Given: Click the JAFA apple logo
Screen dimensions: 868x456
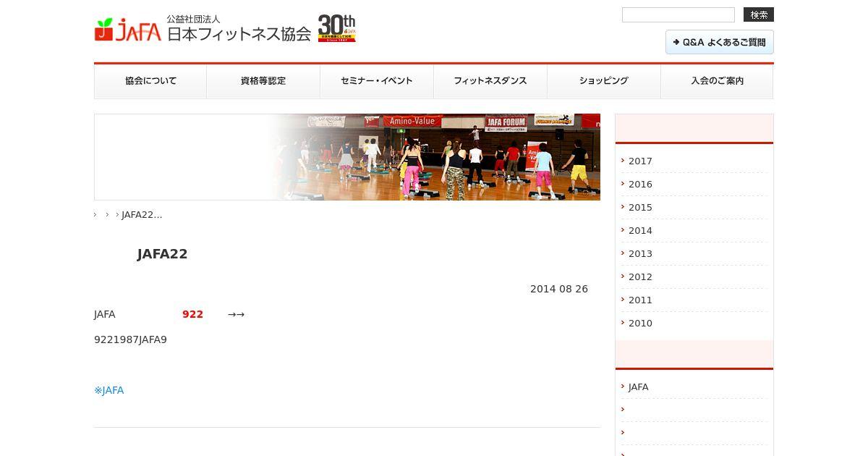Looking at the screenshot, I should tap(127, 30).
